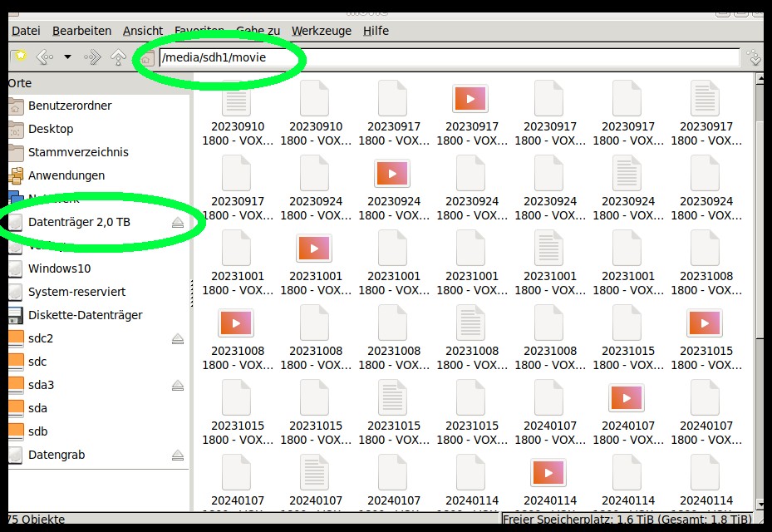Eject the Datengrab volume
This screenshot has width=772, height=532.
point(178,456)
